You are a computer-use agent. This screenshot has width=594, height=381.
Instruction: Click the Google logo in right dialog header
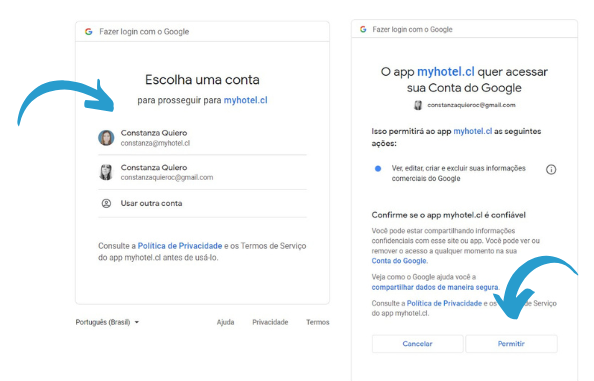(x=363, y=29)
